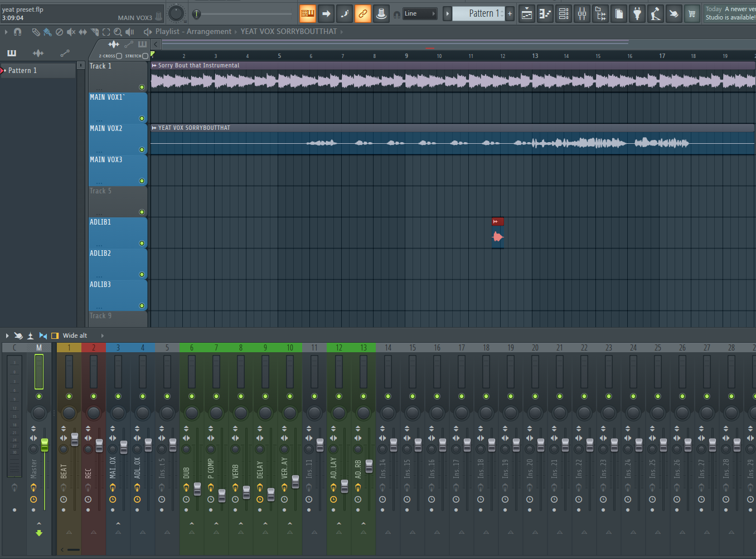756x559 pixels.
Task: Expand arrow after YEAT VOX SORRYBOUTTHAT breadcrumb
Action: coord(341,32)
